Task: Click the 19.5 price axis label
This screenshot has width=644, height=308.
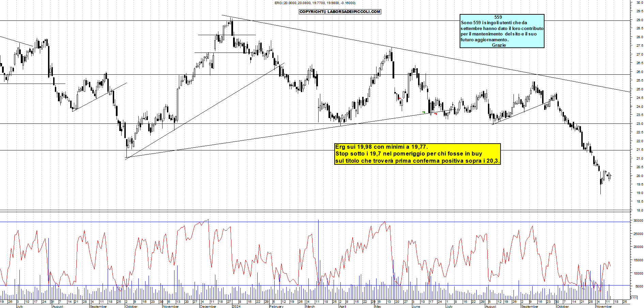Action: 640,185
